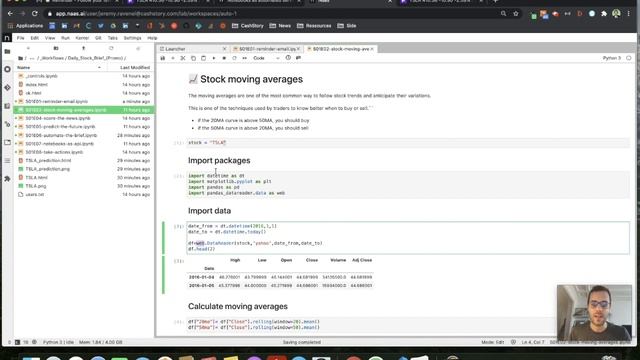Screen dimensions: 640x360
Task: Open the Tabs menu
Action: click(x=112, y=38)
